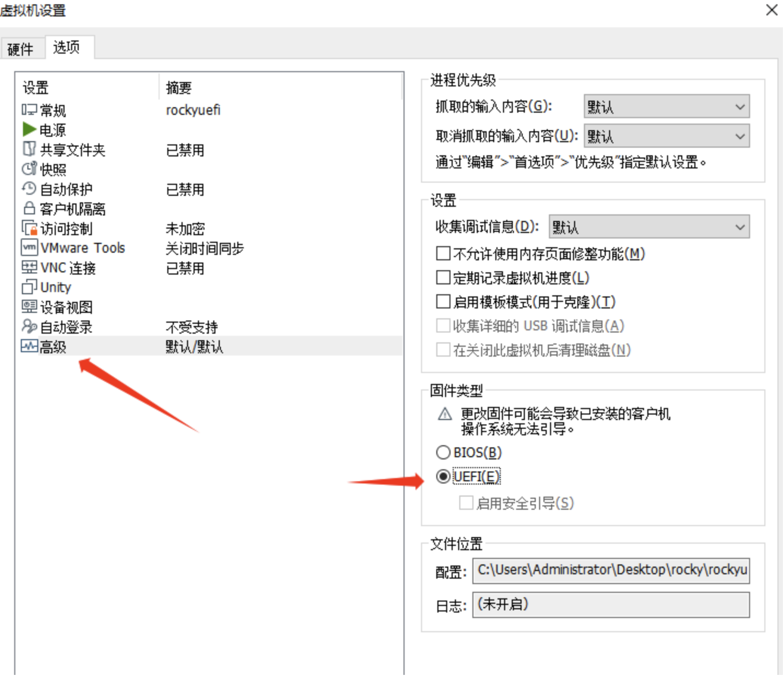Click the 日志 log path field

click(611, 605)
